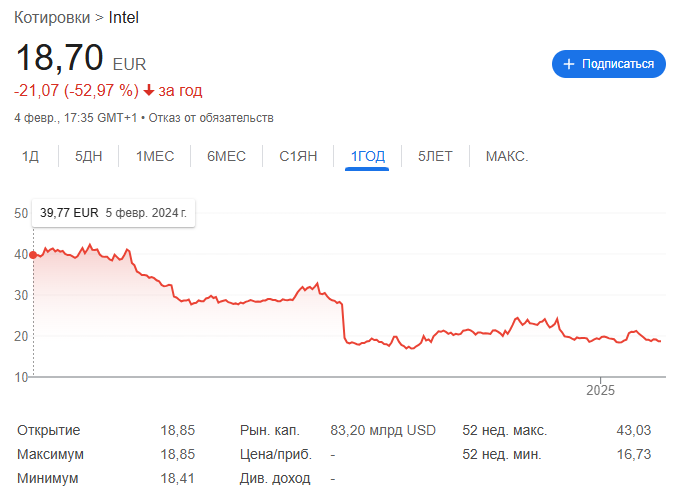The height and width of the screenshot is (500, 681).
Task: Click the Открытие value 18,85
Action: (178, 430)
